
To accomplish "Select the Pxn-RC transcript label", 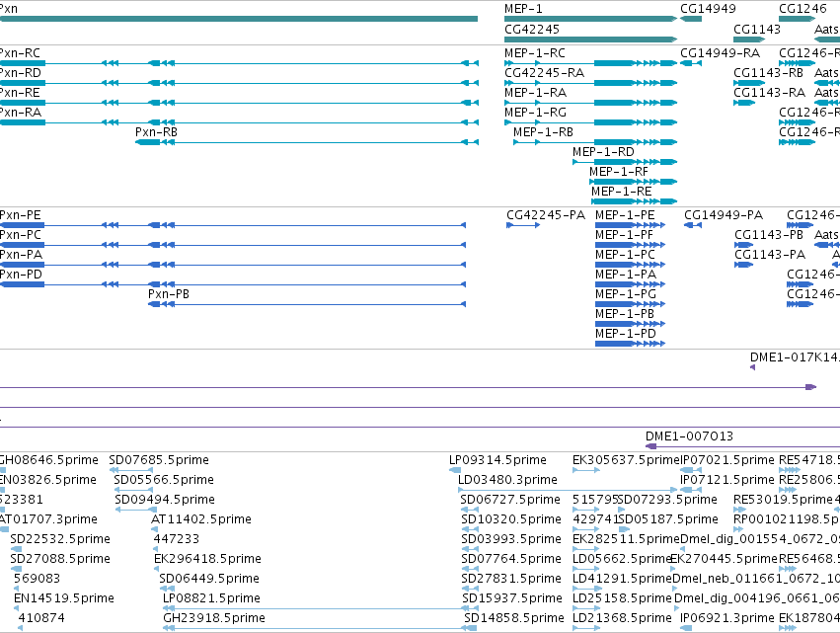I will pyautogui.click(x=20, y=53).
